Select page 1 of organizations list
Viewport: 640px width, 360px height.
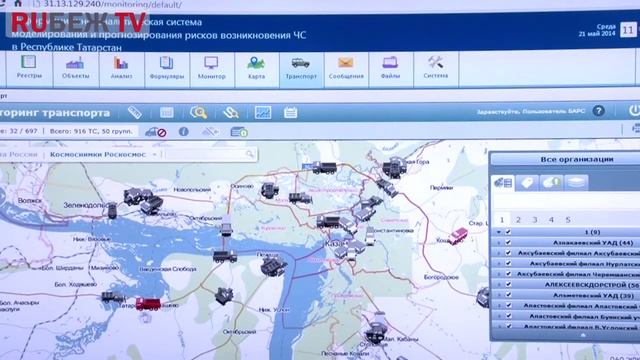(x=502, y=220)
